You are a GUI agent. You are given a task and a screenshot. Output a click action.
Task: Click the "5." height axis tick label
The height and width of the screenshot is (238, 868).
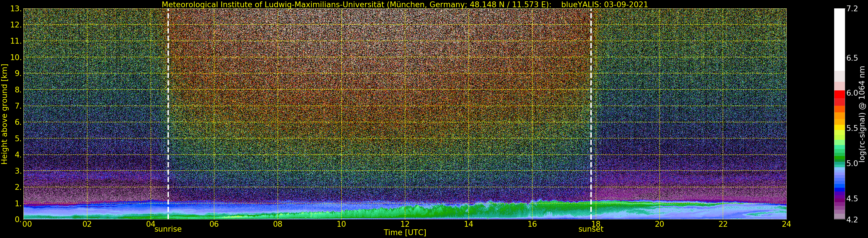pyautogui.click(x=18, y=138)
